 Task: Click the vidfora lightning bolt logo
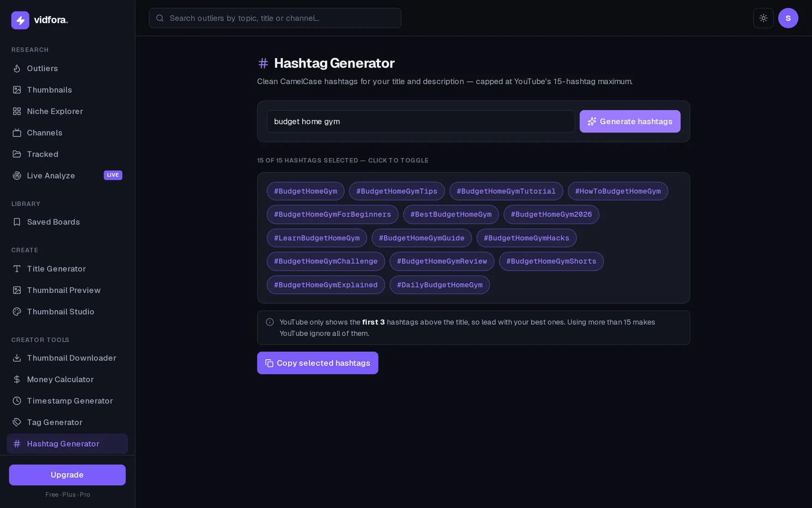click(x=20, y=20)
